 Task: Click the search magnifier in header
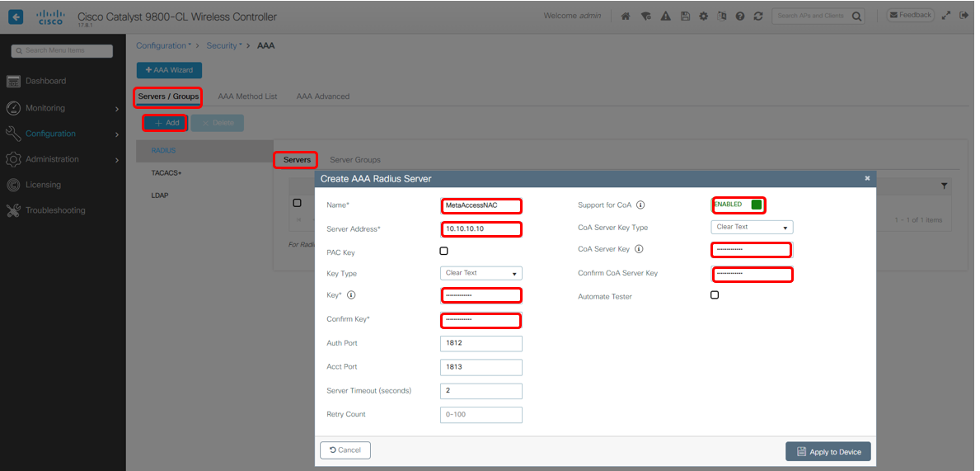(x=856, y=16)
